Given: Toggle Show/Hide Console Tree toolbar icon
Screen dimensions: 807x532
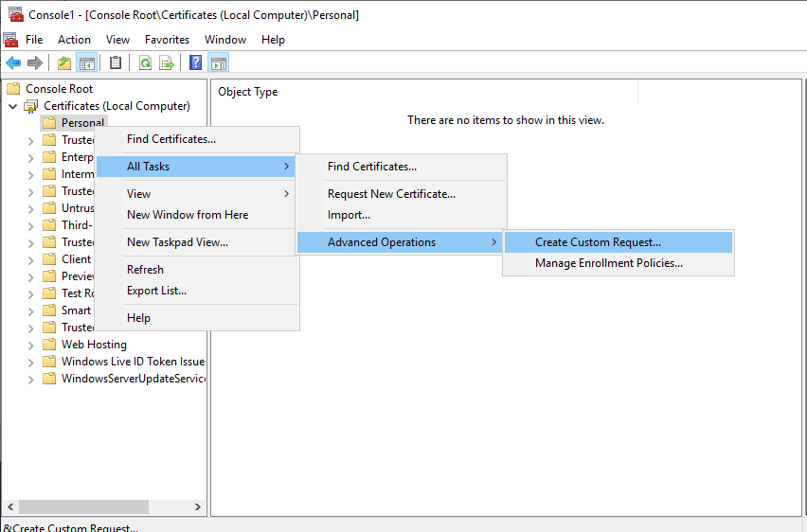Looking at the screenshot, I should (86, 63).
